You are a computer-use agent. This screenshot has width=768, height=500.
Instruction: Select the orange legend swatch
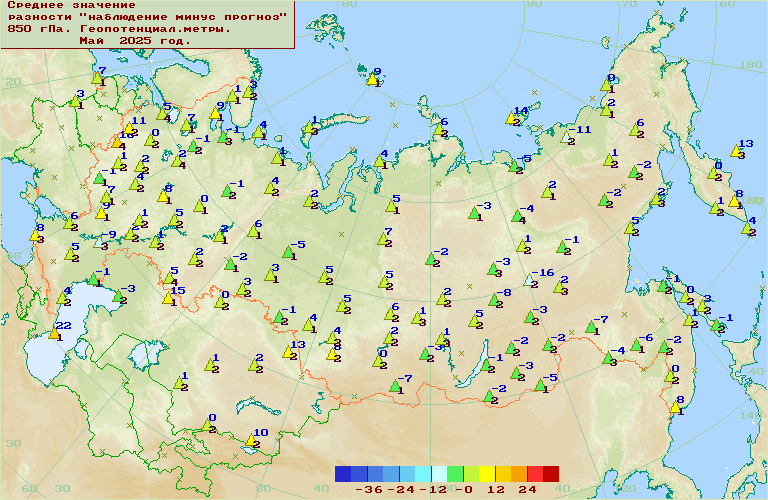[519, 474]
